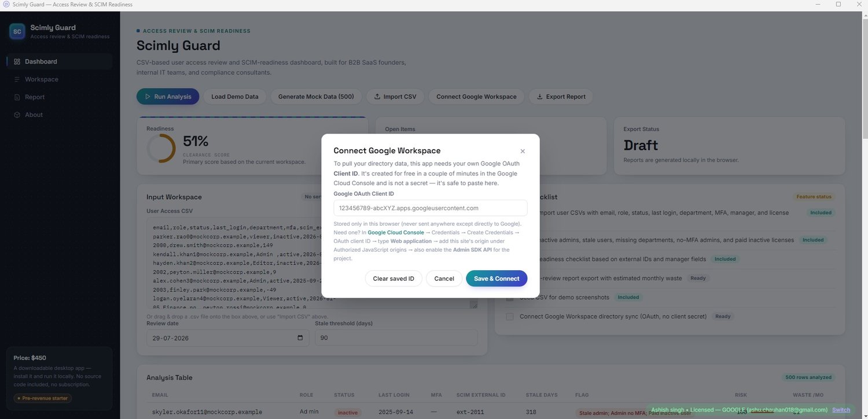The width and height of the screenshot is (868, 419).
Task: Select the Dashboard sidebar icon
Action: click(x=17, y=61)
